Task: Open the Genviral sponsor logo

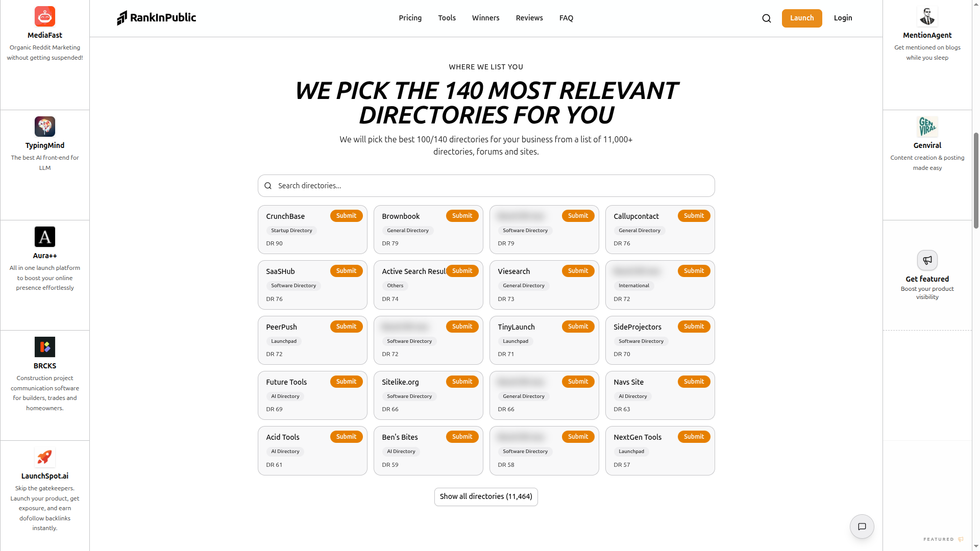Action: (x=927, y=127)
